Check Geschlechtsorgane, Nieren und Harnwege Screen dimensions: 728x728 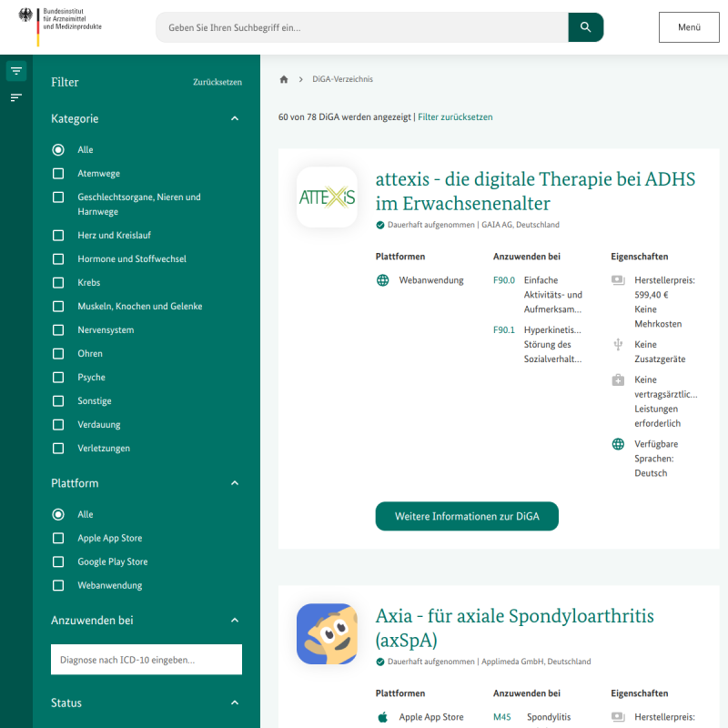click(58, 197)
